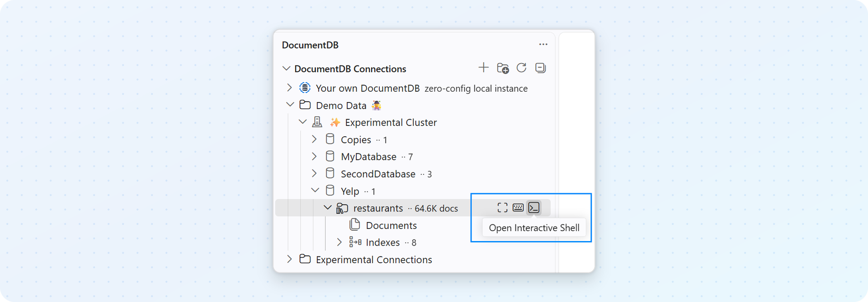This screenshot has height=302, width=868.
Task: Open collection view icon for restaurants
Action: point(502,208)
